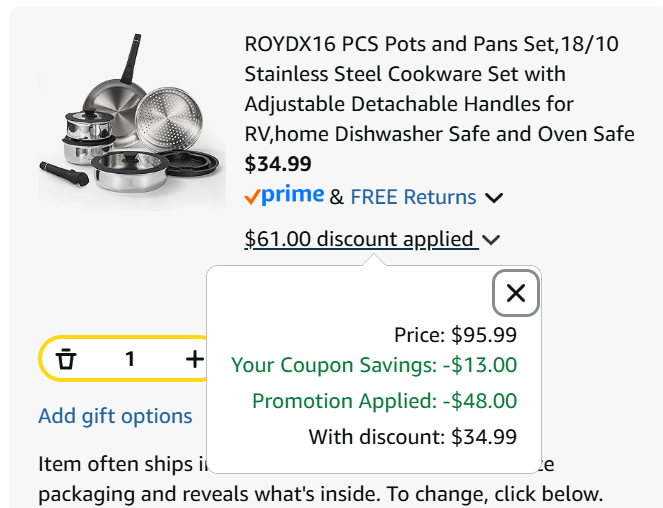This screenshot has height=508, width=663.
Task: Click the Price: $95.99 line
Action: tap(455, 335)
